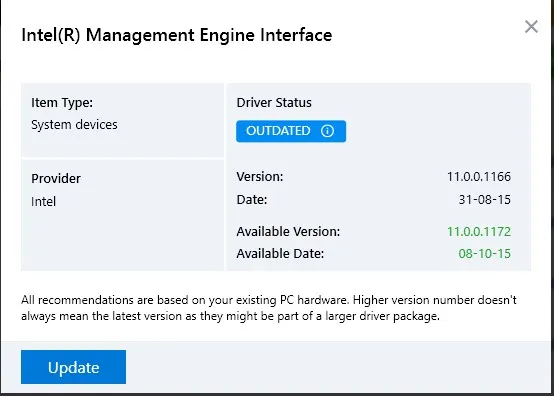Select the OUTDATED status badge
Viewport: 554px width, 396px height.
(291, 131)
